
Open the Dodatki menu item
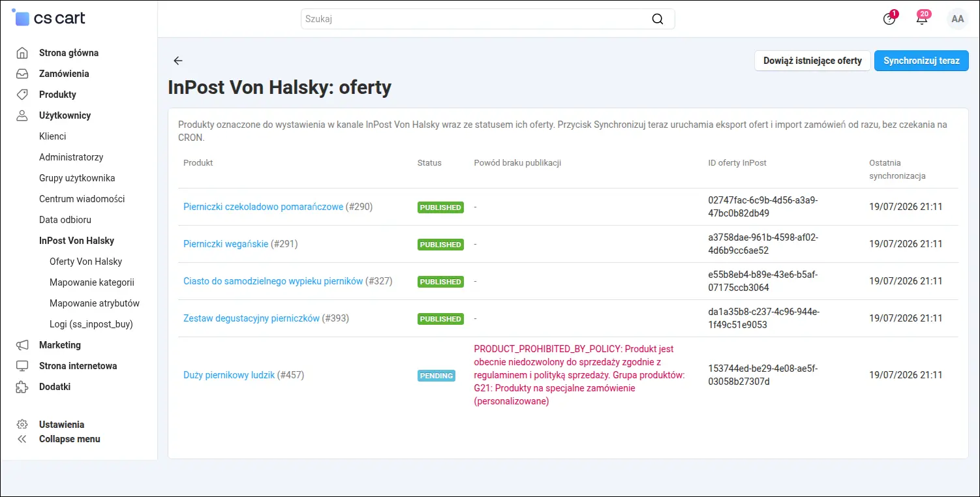(x=55, y=387)
